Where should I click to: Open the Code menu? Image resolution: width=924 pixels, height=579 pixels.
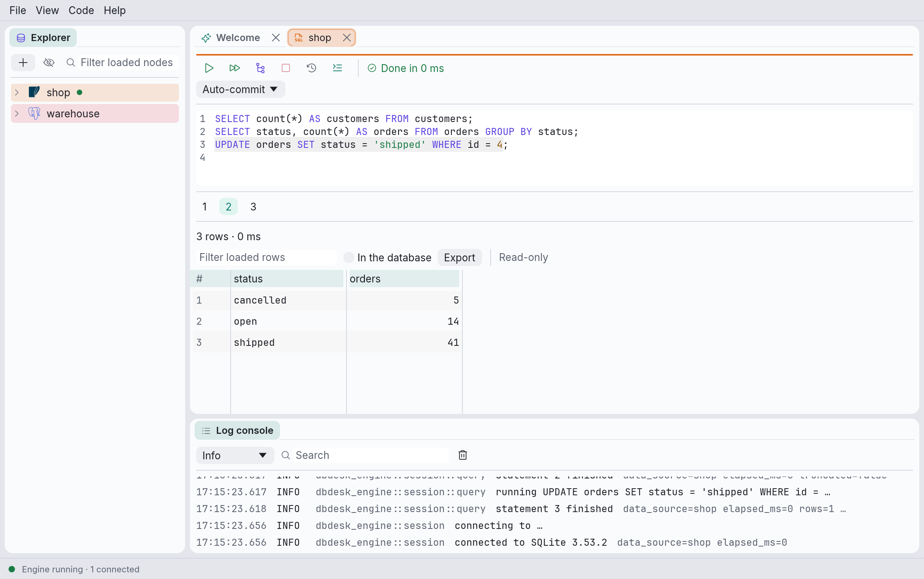pyautogui.click(x=81, y=10)
